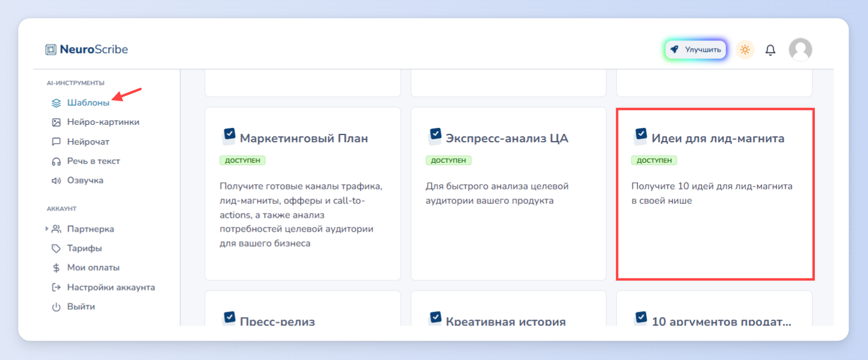Open the 10 аргументов продат... template title
Viewport: 868px width, 360px height.
[722, 321]
